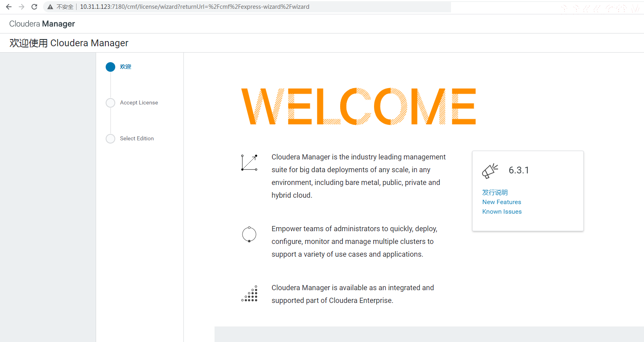Screen dimensions: 644x342
Task: Click the 6.3.1 version number
Action: pos(519,170)
